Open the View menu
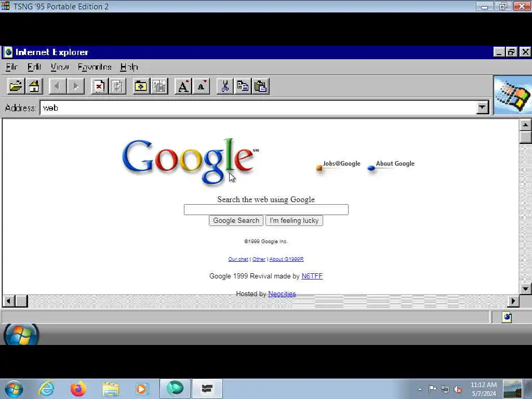532x399 pixels. coord(60,67)
